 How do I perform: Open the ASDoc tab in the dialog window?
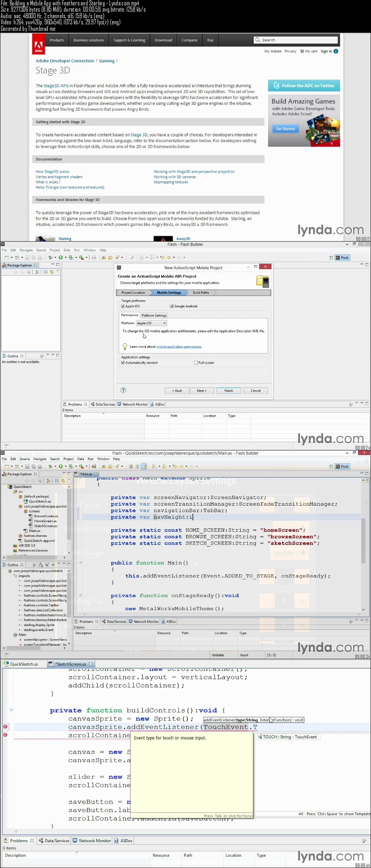158,404
